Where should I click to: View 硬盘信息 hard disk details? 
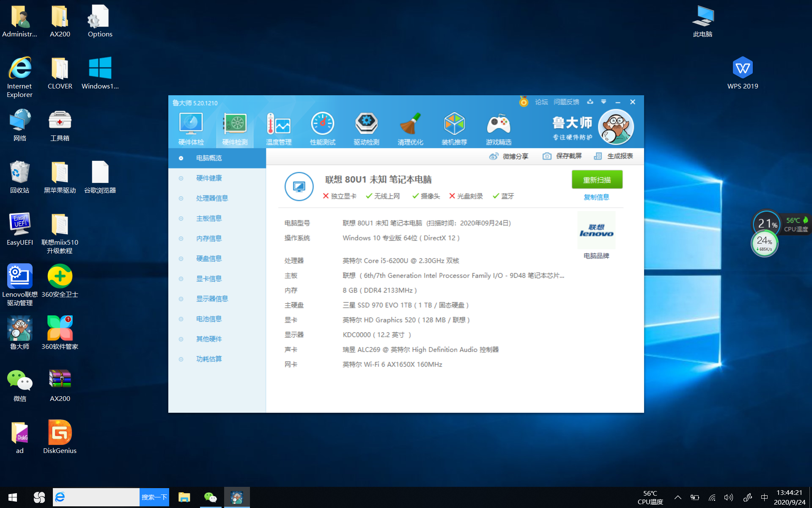coord(208,258)
